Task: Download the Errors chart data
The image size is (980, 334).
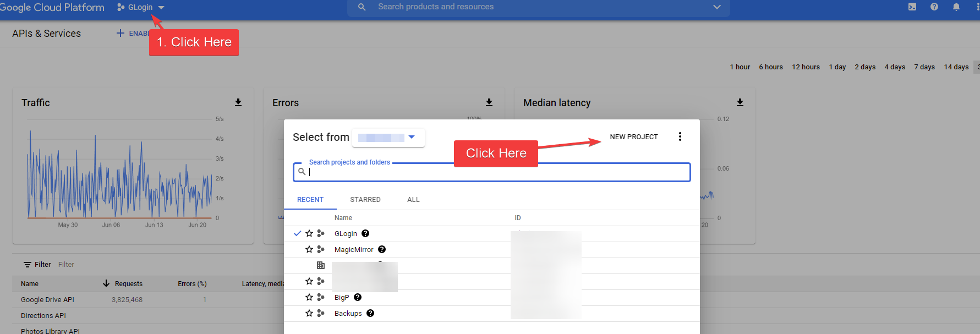Action: [x=489, y=102]
